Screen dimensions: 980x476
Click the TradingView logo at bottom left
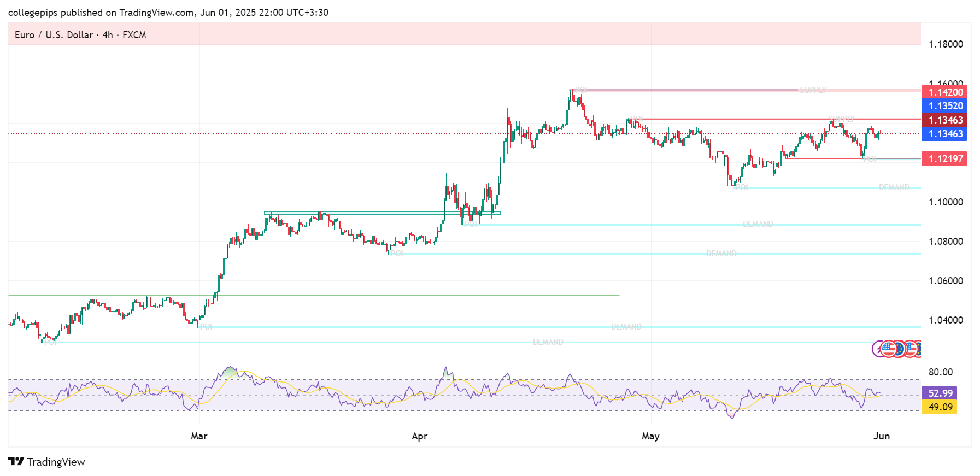coord(47,462)
